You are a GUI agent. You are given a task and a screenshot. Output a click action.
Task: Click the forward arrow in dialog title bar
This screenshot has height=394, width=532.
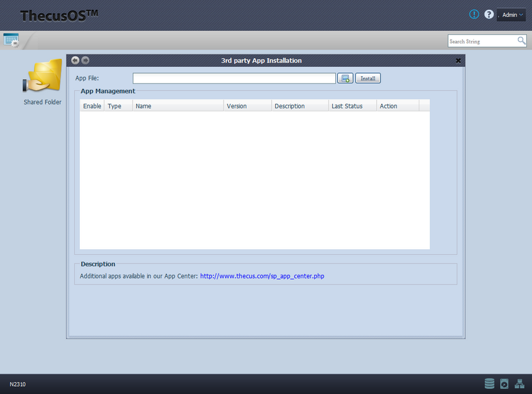[85, 61]
